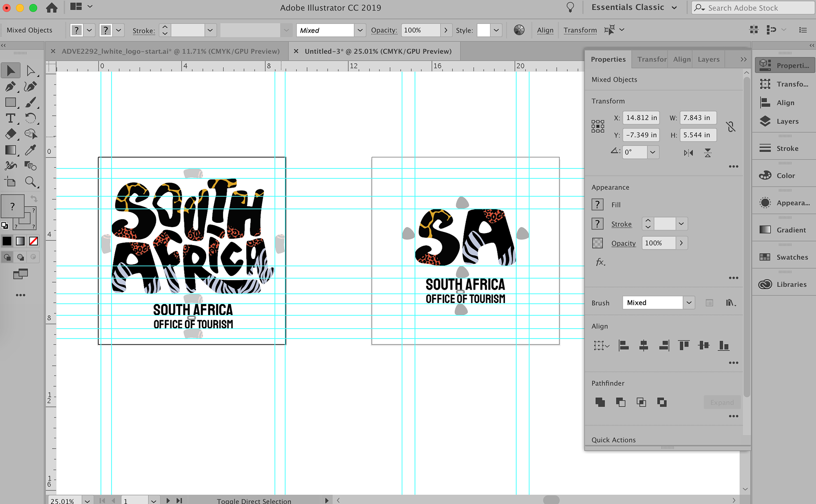Open the Align To options dropdown
This screenshot has width=816, height=504.
tap(601, 346)
